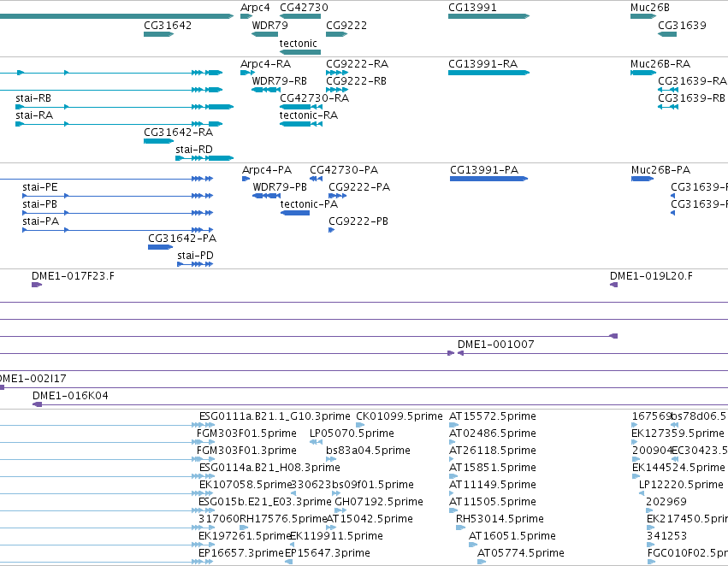Screen dimensions: 728x566
Task: Click EST FGM303F01.5prime
Action: tap(246, 433)
